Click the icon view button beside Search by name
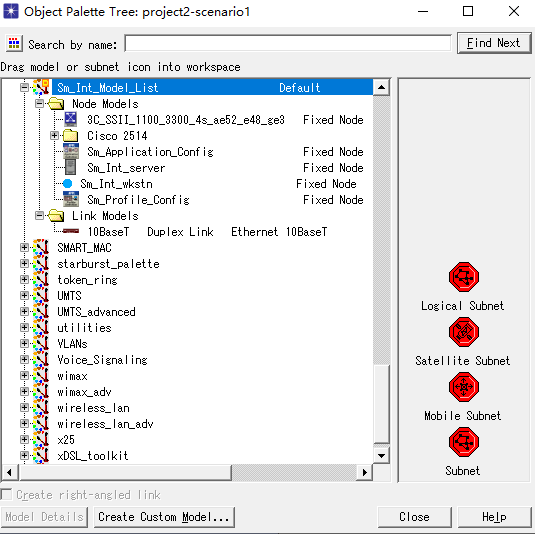The width and height of the screenshot is (535, 534). pos(14,43)
